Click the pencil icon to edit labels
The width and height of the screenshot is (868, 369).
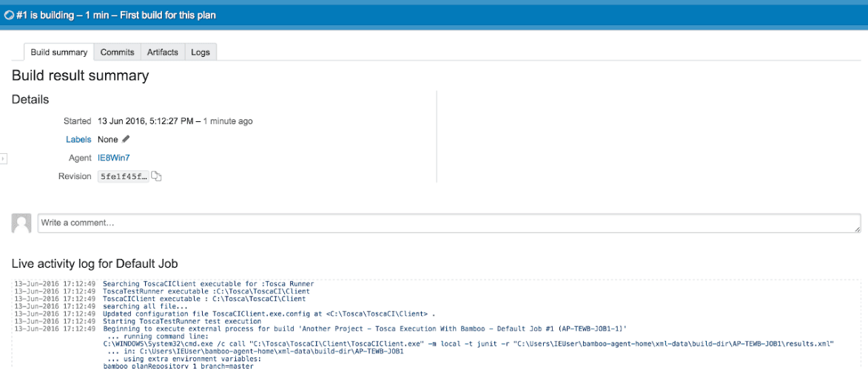coord(126,139)
